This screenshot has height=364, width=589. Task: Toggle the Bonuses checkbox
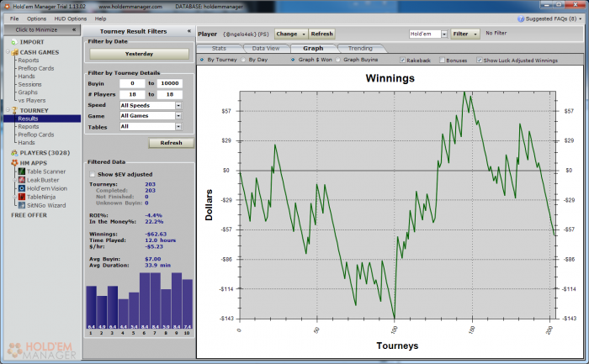[x=442, y=60]
